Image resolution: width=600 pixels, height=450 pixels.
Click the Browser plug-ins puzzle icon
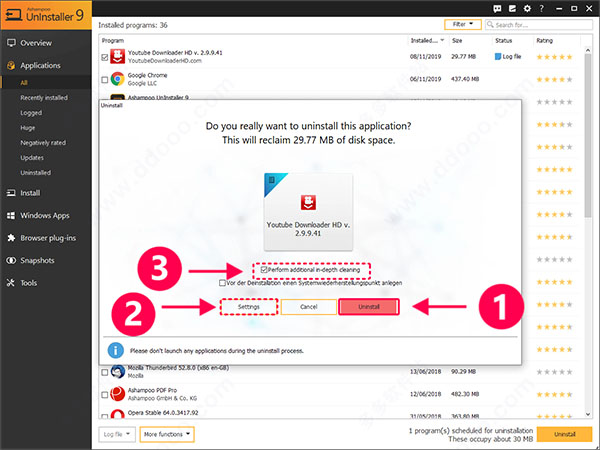11,238
